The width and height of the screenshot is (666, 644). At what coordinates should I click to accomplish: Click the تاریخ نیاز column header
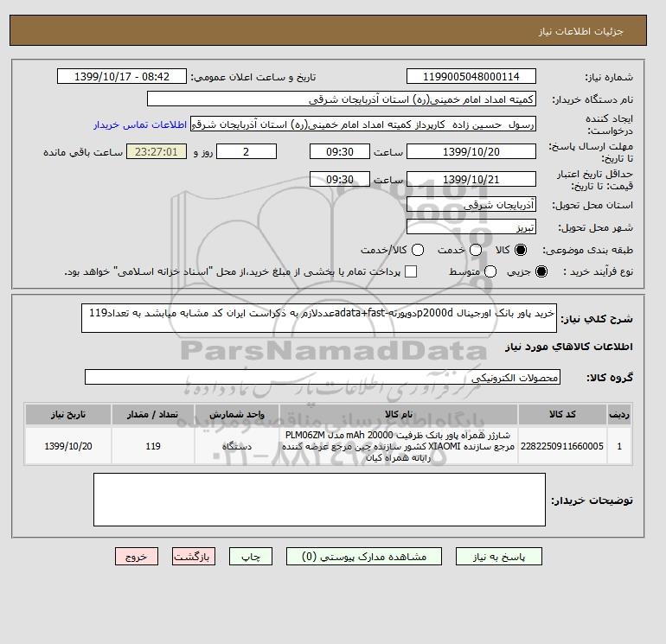(68, 414)
